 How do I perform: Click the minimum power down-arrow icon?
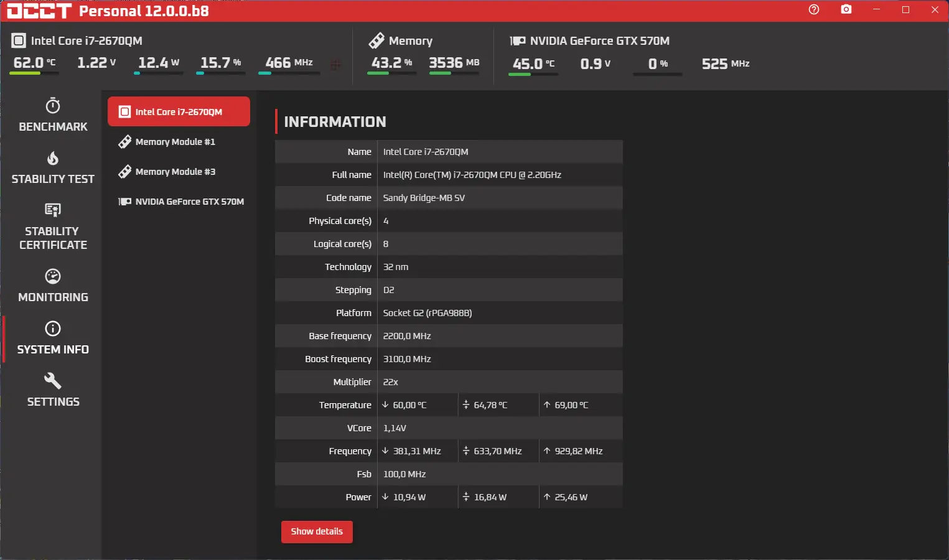385,497
